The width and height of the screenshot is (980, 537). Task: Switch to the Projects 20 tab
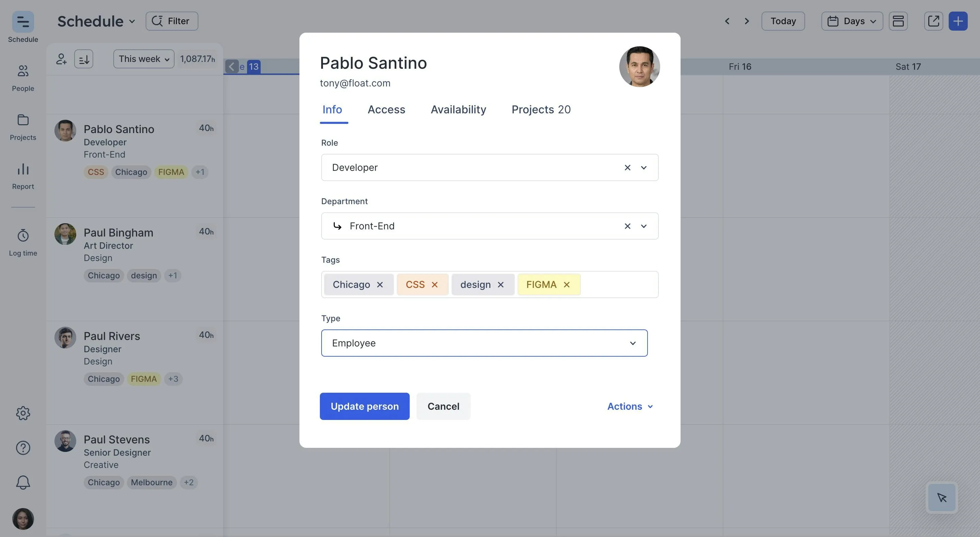pos(541,110)
